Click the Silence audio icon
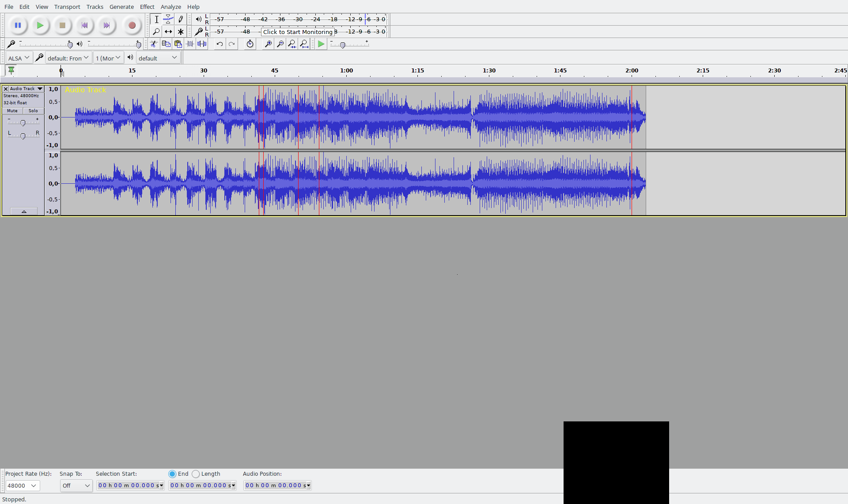This screenshot has width=848, height=504. click(202, 44)
